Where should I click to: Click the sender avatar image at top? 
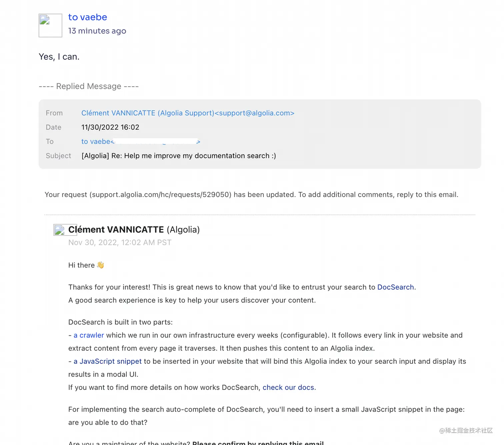[x=50, y=25]
